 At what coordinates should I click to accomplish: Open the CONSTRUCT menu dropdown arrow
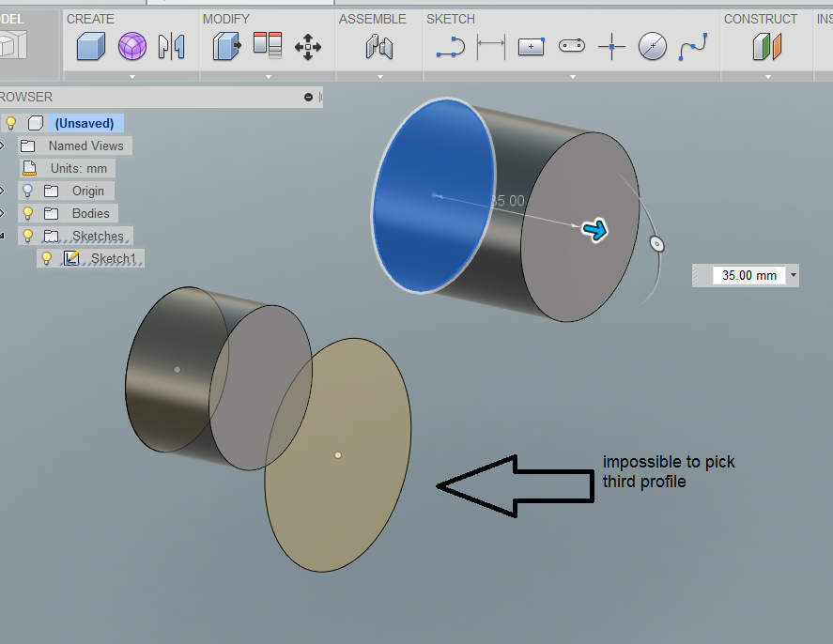tap(767, 77)
